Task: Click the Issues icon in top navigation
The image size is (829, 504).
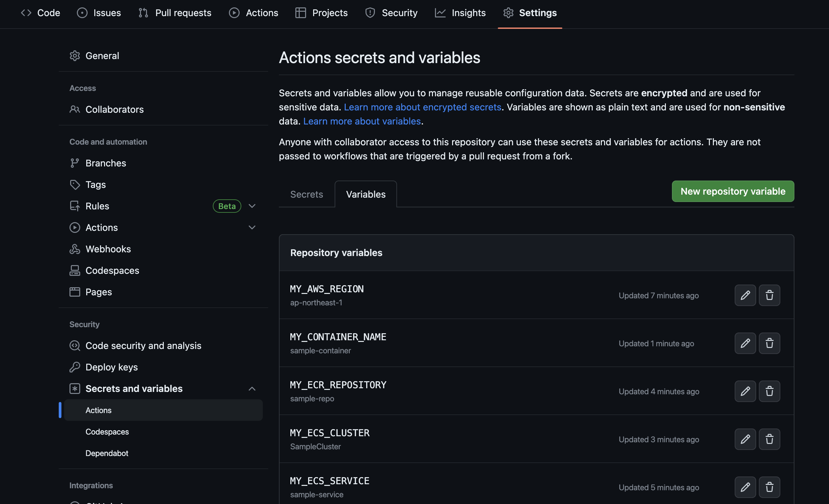Action: click(82, 13)
